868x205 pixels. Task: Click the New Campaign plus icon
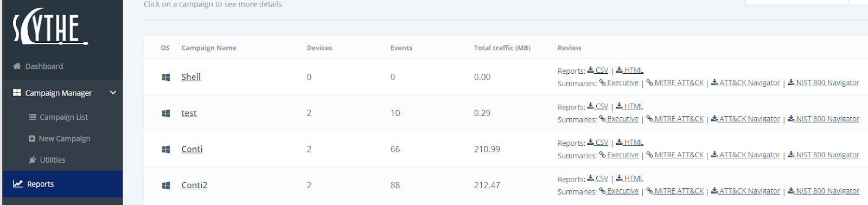(32, 139)
